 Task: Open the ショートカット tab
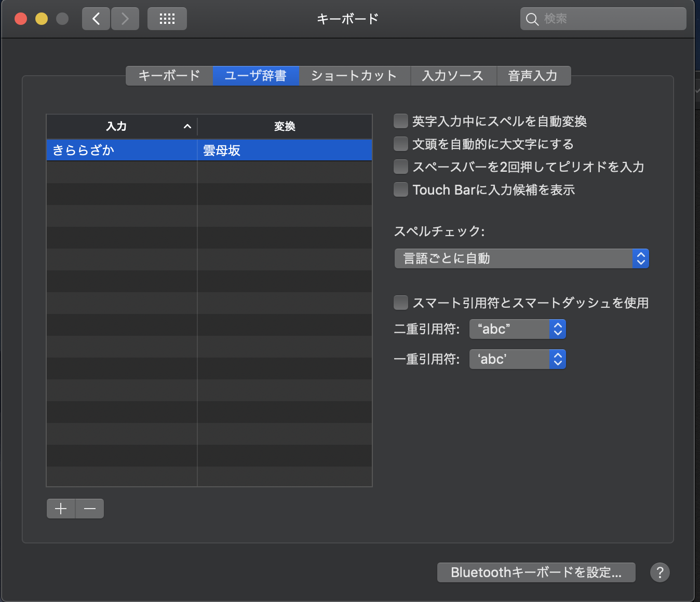(x=354, y=76)
